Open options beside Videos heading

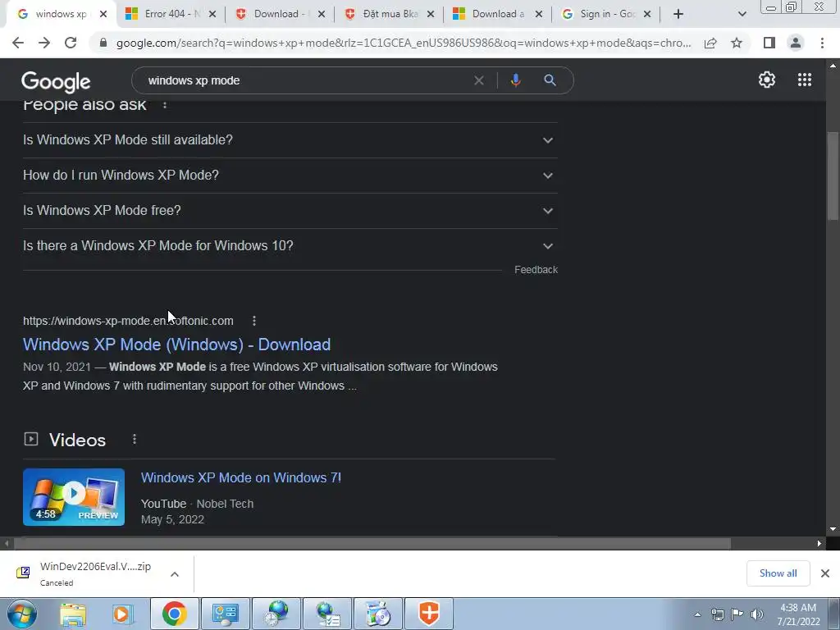[x=135, y=440]
